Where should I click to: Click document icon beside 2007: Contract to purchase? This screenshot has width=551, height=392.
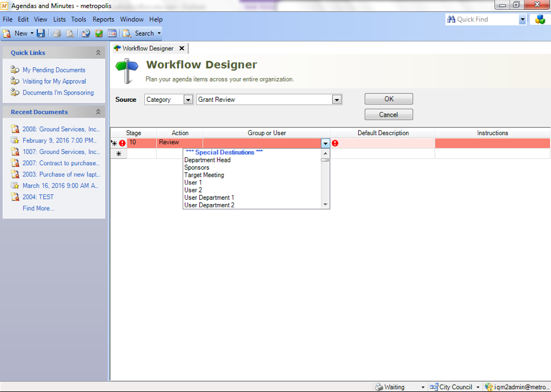point(15,163)
